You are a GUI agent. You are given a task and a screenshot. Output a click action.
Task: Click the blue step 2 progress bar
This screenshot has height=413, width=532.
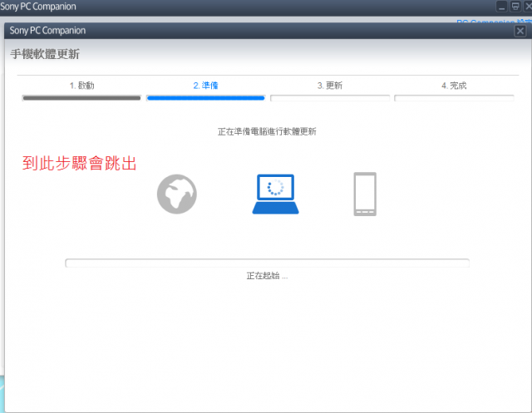205,98
